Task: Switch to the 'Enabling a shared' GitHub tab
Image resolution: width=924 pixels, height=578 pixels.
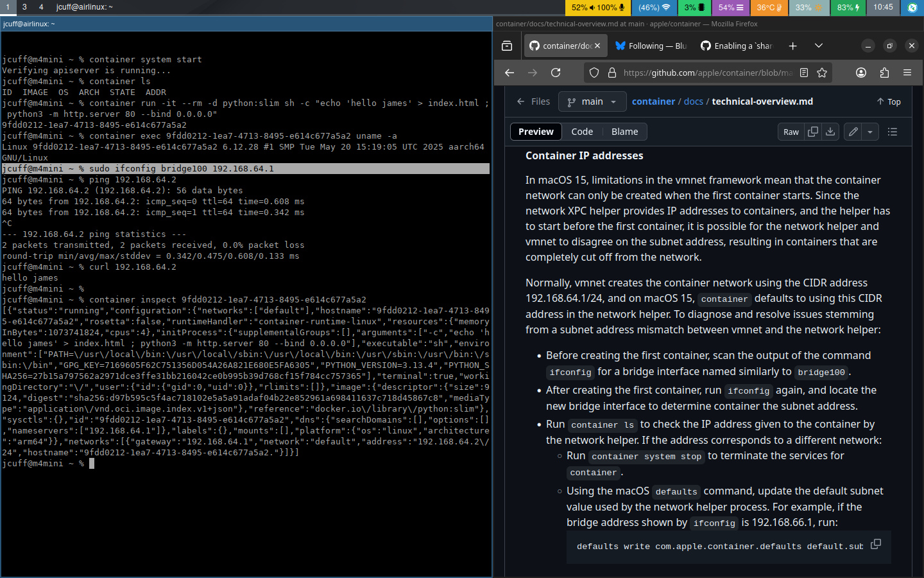Action: [737, 46]
